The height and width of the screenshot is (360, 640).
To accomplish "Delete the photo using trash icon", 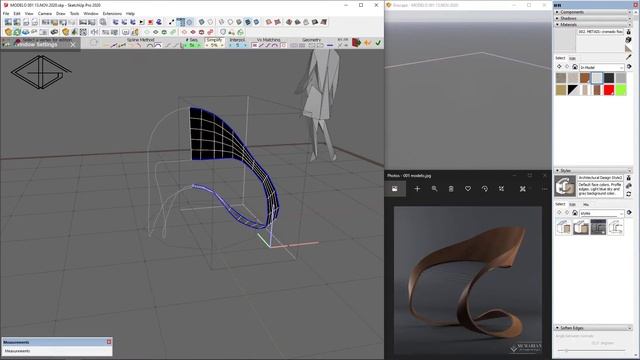I will point(451,189).
